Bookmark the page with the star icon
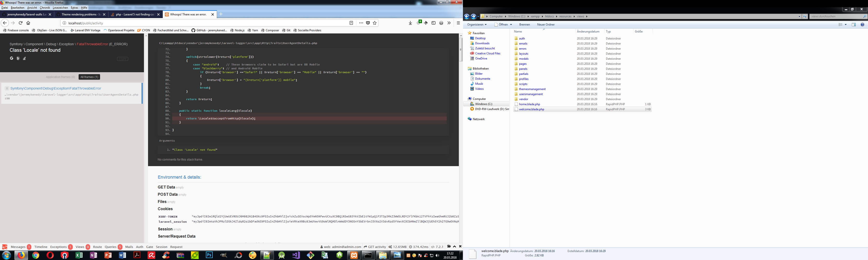This screenshot has width=868, height=260. pyautogui.click(x=374, y=23)
